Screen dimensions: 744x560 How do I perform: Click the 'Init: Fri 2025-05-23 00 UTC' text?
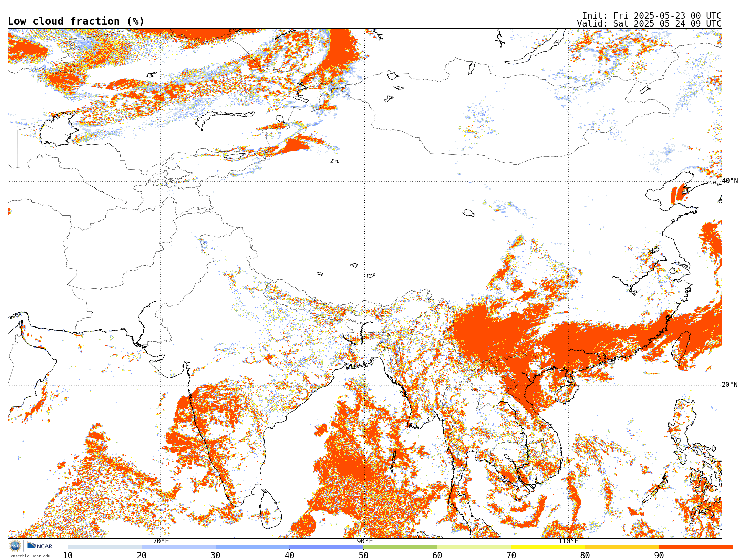pos(652,16)
